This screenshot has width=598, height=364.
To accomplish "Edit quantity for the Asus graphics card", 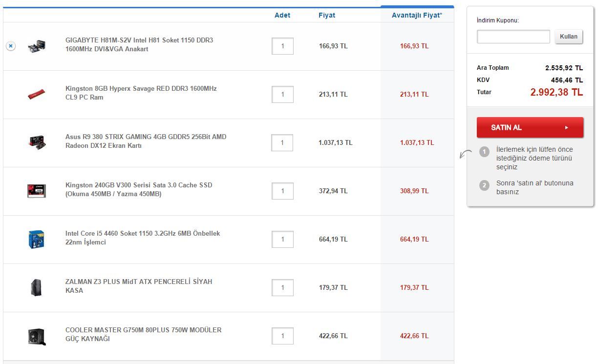I will [282, 142].
